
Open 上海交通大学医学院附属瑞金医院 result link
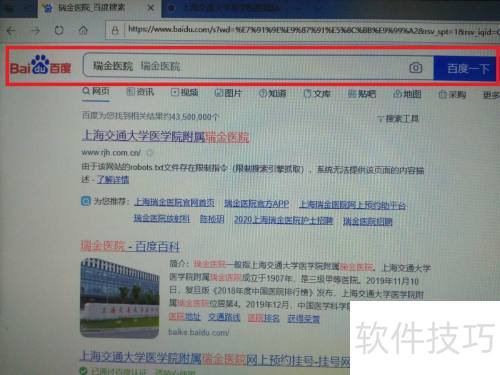tap(166, 136)
